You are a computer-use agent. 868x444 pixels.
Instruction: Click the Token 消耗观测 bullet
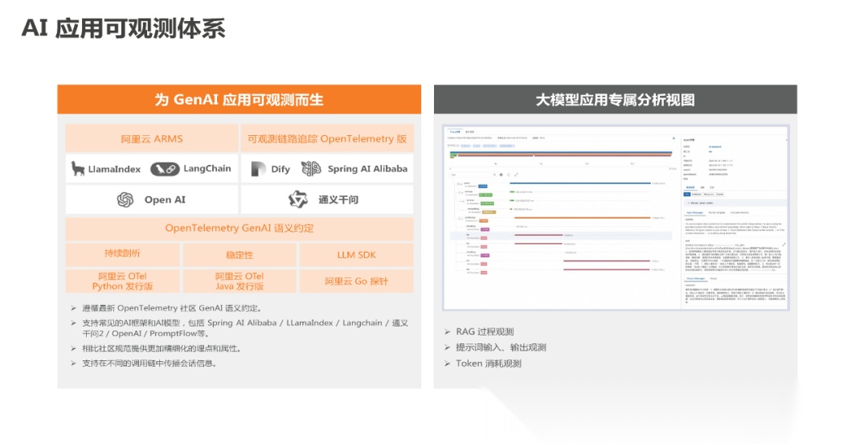coord(489,364)
